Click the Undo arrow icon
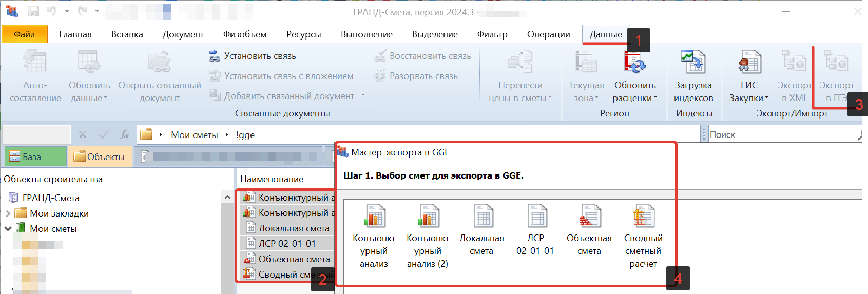The image size is (868, 294). (52, 11)
